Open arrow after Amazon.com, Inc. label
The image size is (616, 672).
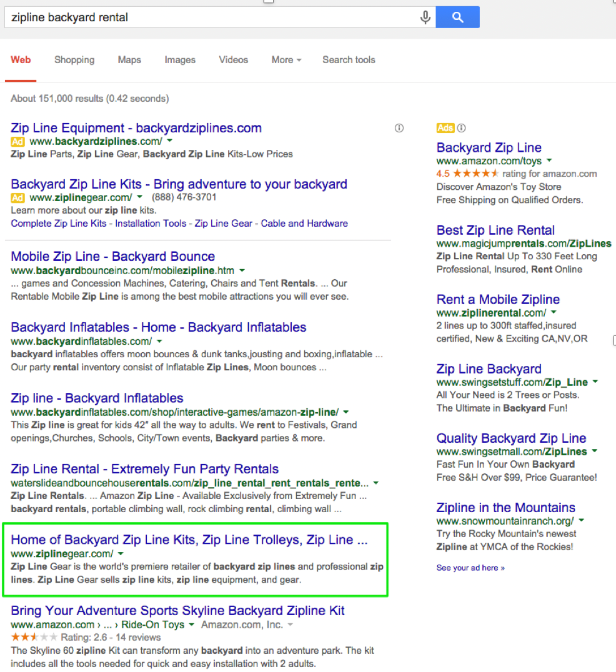tap(291, 625)
